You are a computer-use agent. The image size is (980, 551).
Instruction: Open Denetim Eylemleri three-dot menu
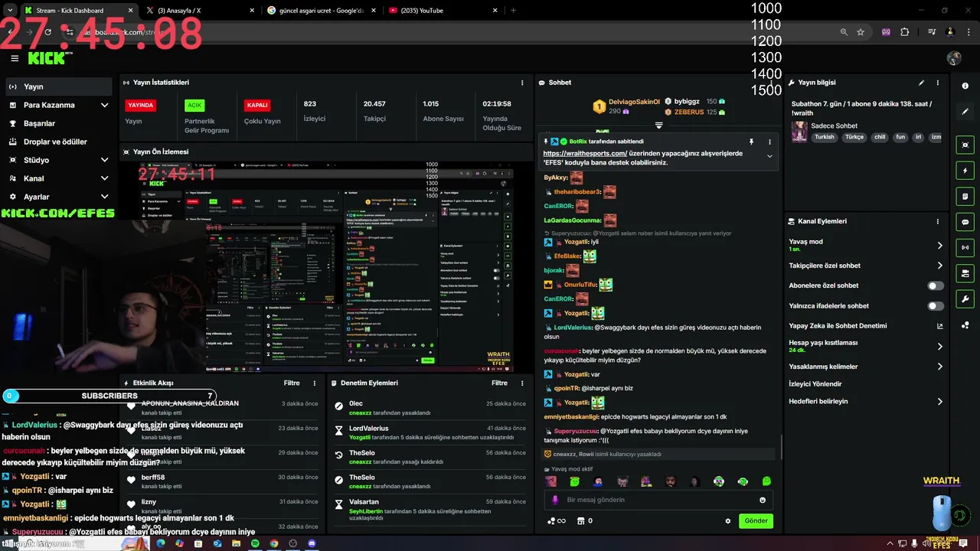tap(523, 383)
